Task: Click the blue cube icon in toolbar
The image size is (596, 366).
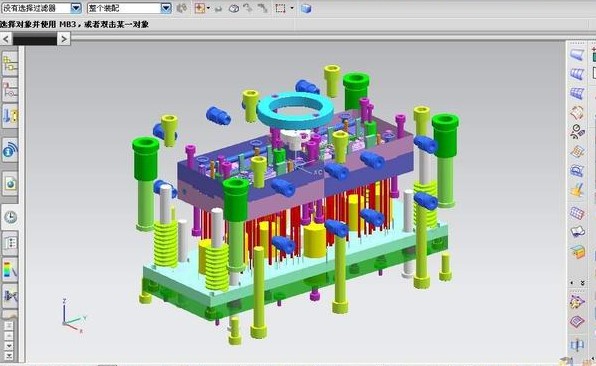Action: pos(306,8)
